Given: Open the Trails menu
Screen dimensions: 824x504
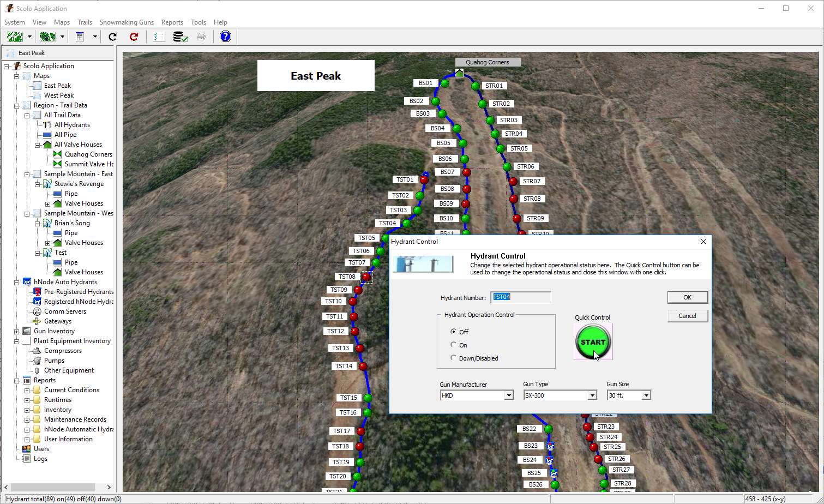Looking at the screenshot, I should 85,22.
